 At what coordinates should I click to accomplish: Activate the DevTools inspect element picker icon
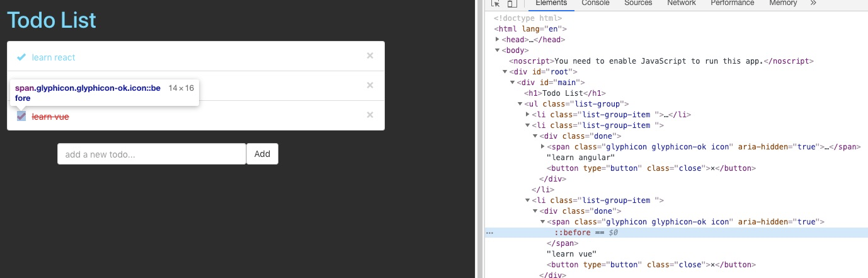coord(496,3)
